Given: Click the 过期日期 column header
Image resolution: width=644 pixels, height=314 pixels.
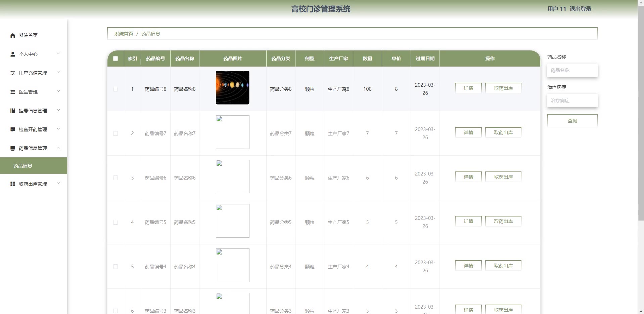Looking at the screenshot, I should coord(425,58).
